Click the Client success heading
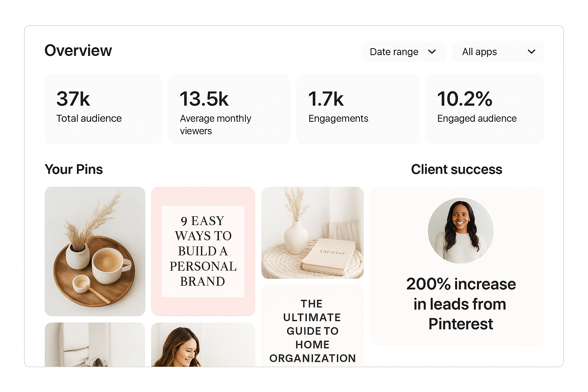This screenshot has width=588, height=392. tap(457, 169)
